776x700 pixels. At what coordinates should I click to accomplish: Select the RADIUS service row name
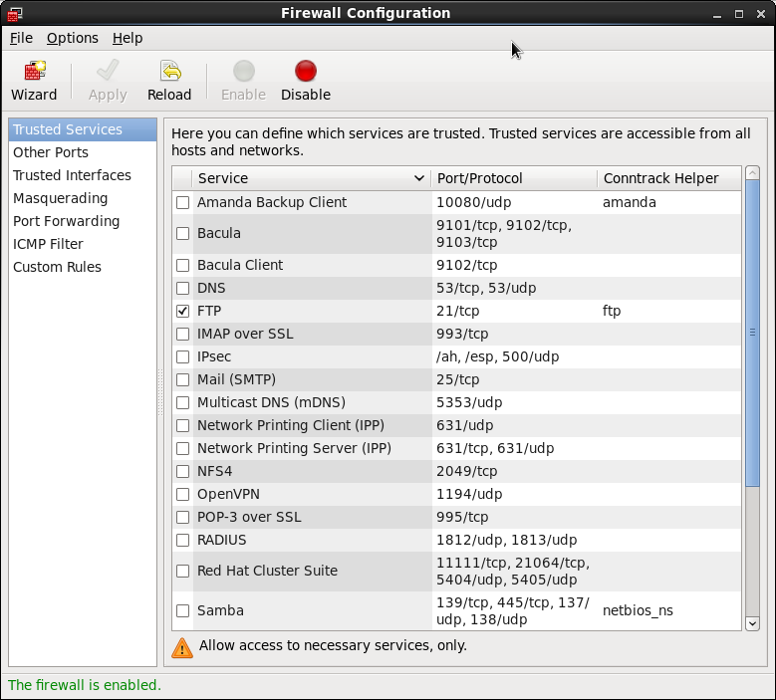pyautogui.click(x=222, y=540)
